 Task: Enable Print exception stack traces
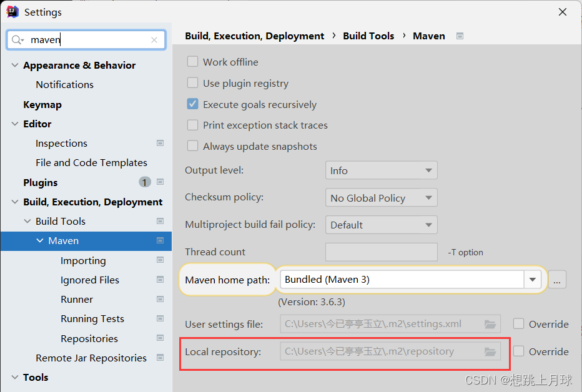192,125
